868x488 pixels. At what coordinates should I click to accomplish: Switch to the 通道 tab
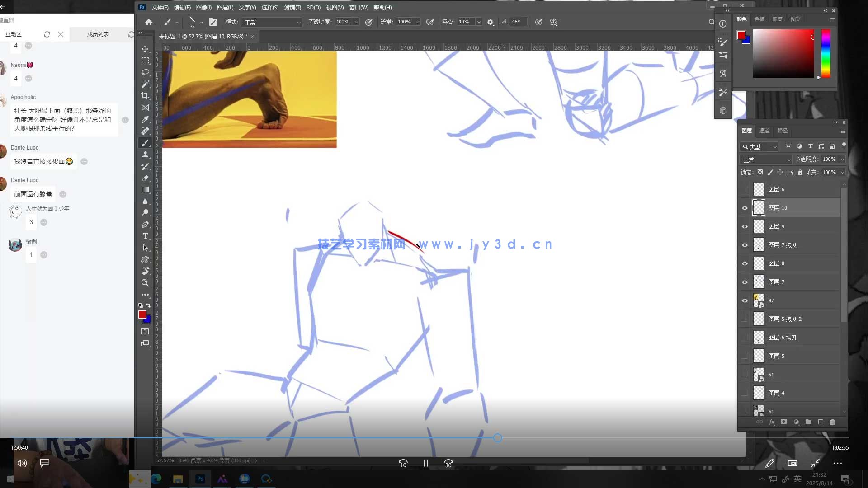click(764, 131)
